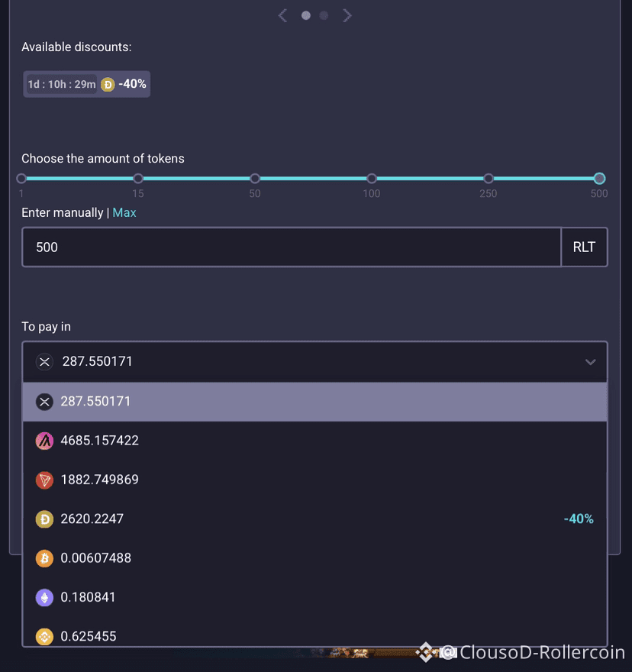
Task: Set token amount to 250 on slider
Action: tap(488, 178)
